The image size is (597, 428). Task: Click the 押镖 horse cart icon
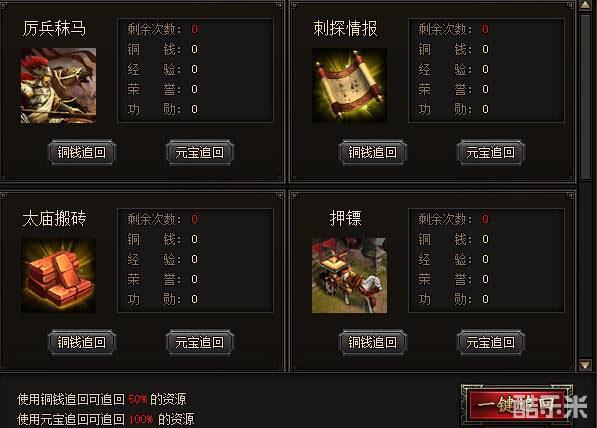point(350,275)
